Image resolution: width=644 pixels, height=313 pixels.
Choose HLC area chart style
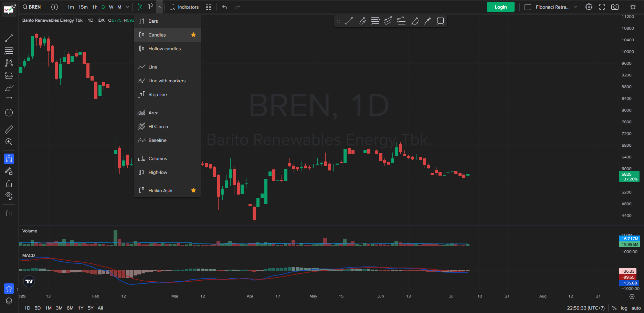coord(167,126)
